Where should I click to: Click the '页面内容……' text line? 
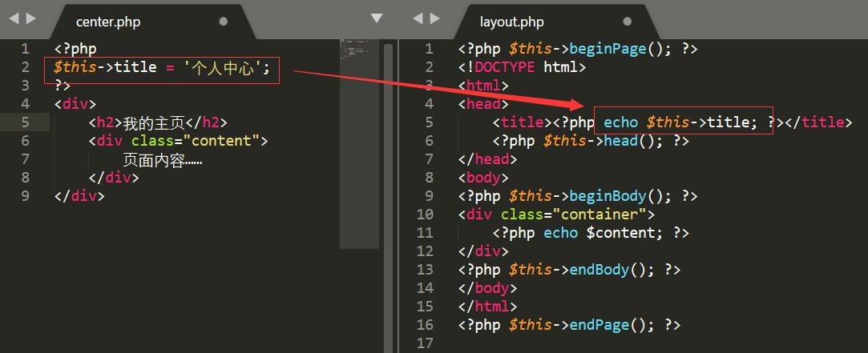[162, 159]
